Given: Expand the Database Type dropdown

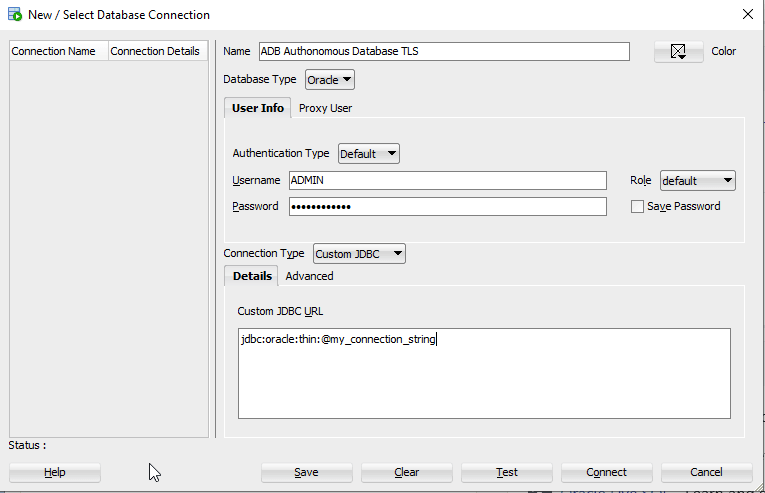Looking at the screenshot, I should click(x=330, y=79).
